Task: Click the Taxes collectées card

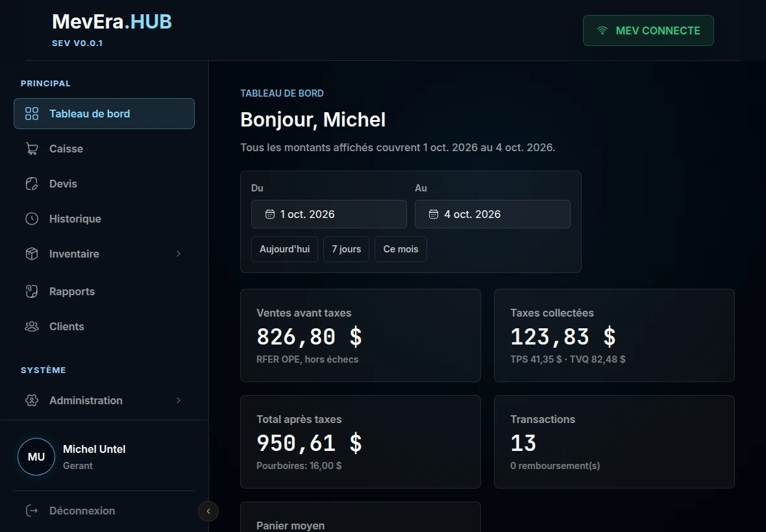Action: pyautogui.click(x=614, y=335)
